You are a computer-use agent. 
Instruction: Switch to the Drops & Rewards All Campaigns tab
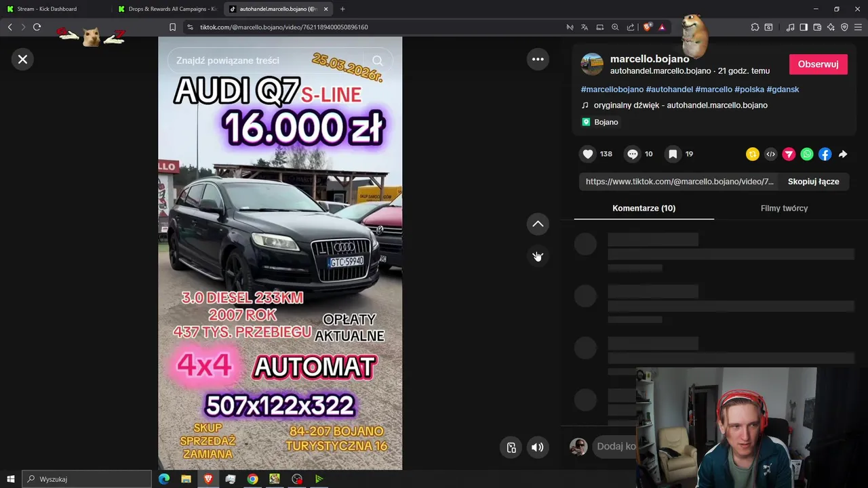point(167,9)
